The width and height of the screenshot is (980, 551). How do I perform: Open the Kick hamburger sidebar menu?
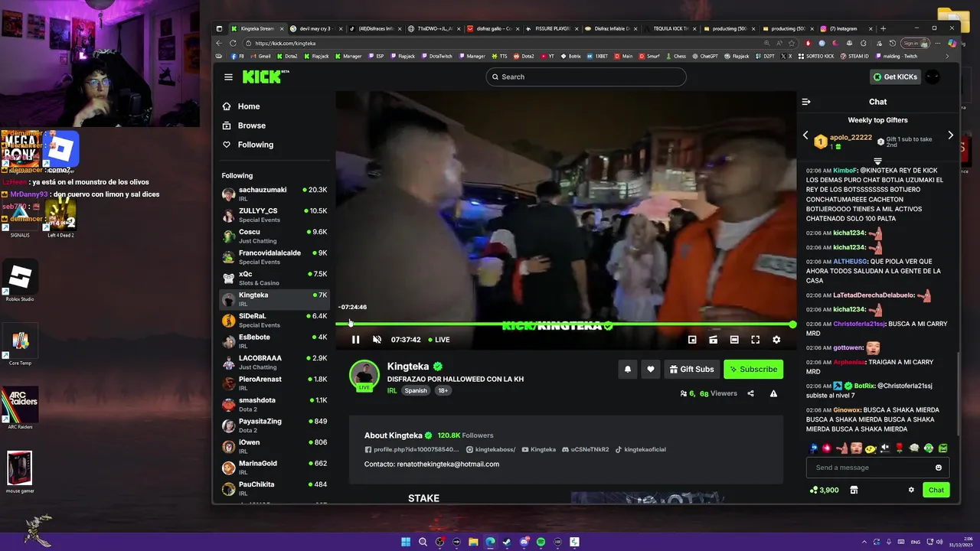228,77
